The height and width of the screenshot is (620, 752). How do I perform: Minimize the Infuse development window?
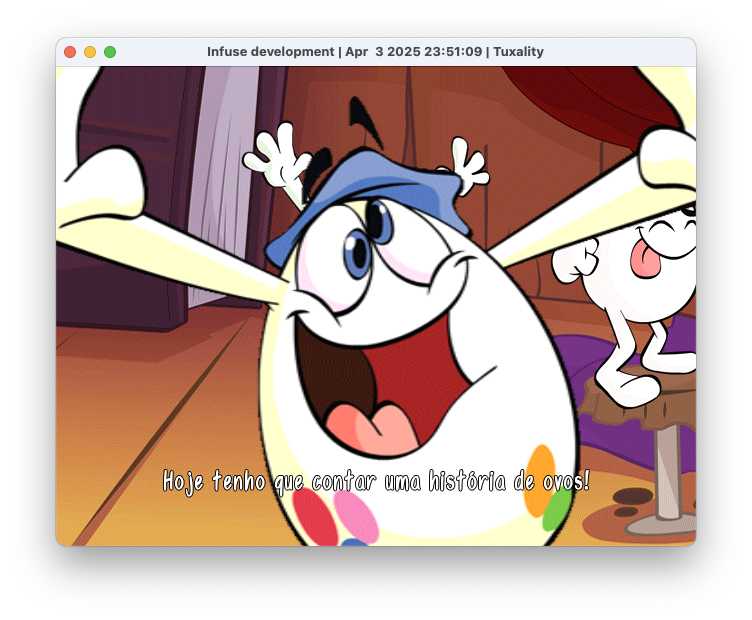click(90, 52)
